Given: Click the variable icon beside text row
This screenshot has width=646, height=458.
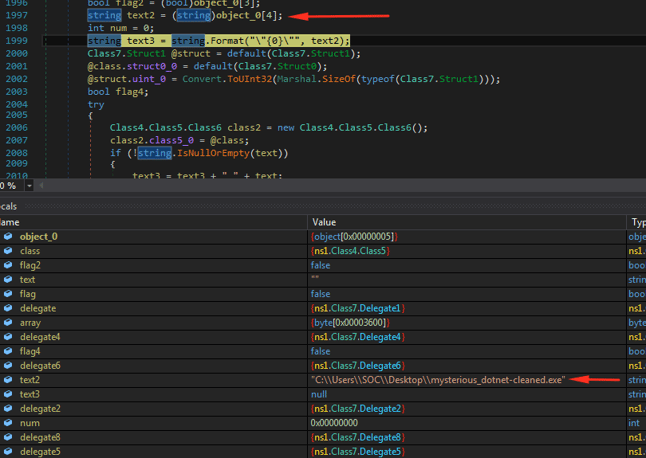Looking at the screenshot, I should [8, 280].
